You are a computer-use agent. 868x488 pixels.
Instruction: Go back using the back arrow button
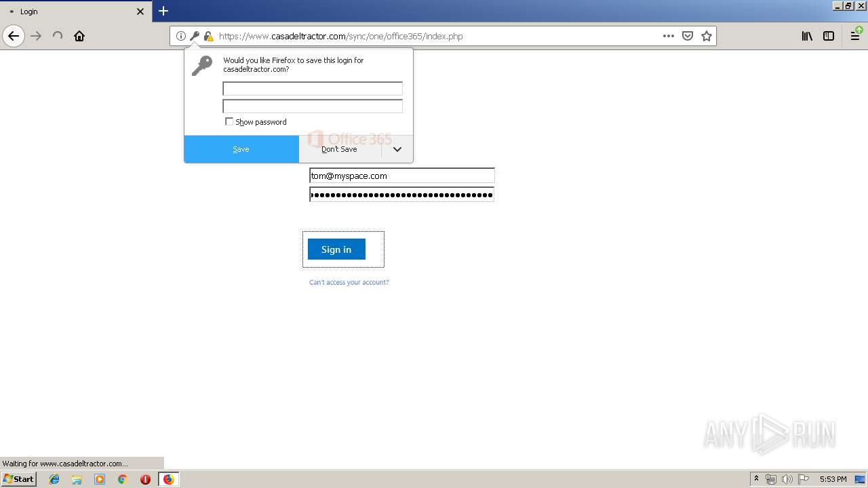tap(14, 36)
